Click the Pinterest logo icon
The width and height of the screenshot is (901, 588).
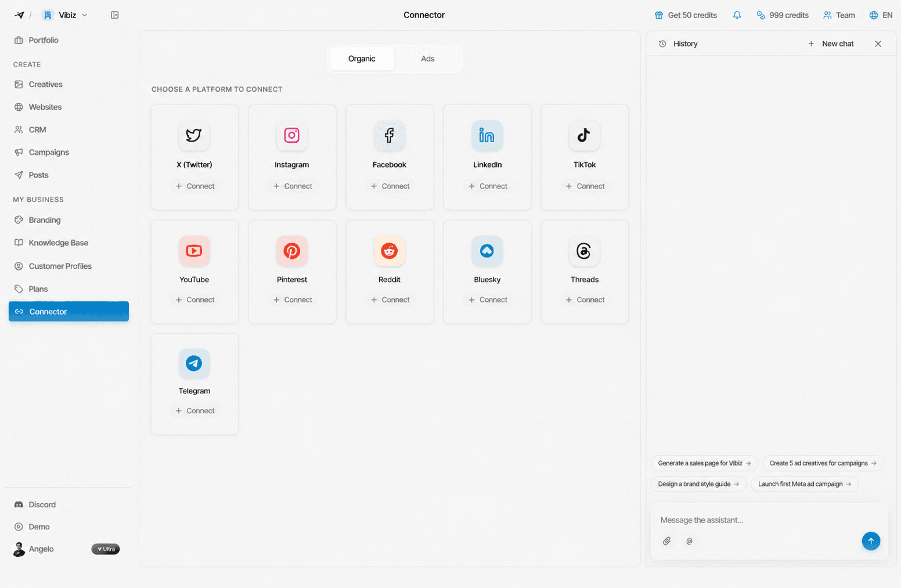click(x=291, y=251)
